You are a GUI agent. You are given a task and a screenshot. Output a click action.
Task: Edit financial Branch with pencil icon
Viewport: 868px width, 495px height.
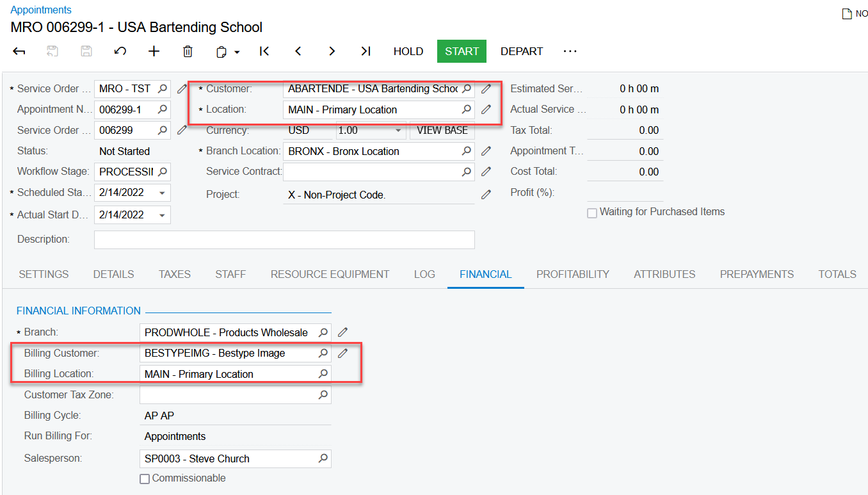point(343,332)
